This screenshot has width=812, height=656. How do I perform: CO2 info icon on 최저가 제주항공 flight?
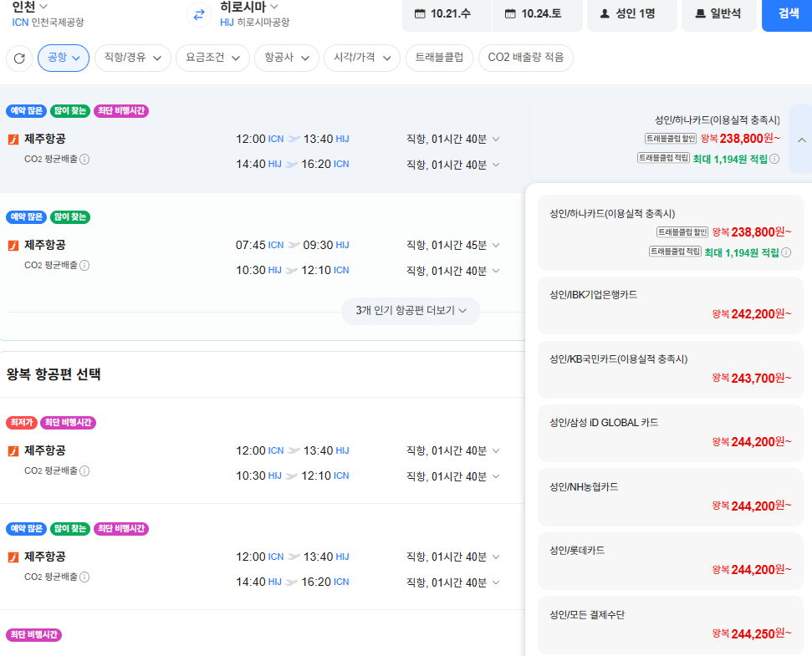coord(84,470)
